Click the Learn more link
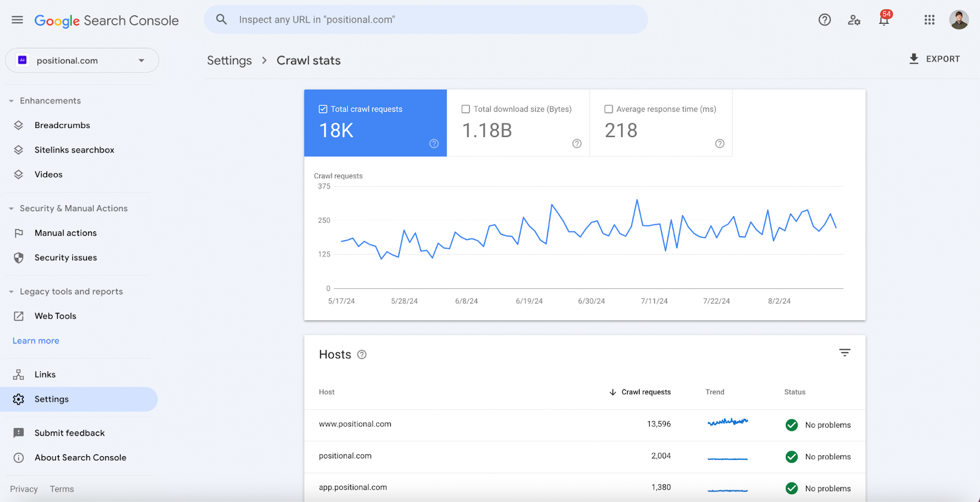 36,341
